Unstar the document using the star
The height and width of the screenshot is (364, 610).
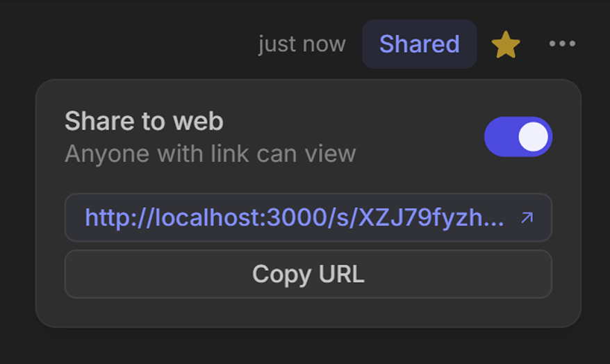[x=506, y=45]
